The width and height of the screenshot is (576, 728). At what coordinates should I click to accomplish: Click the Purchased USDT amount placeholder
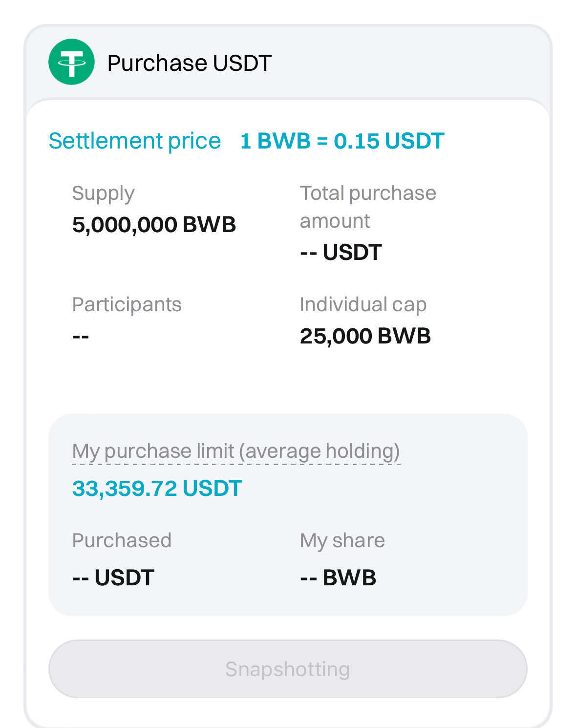point(113,578)
